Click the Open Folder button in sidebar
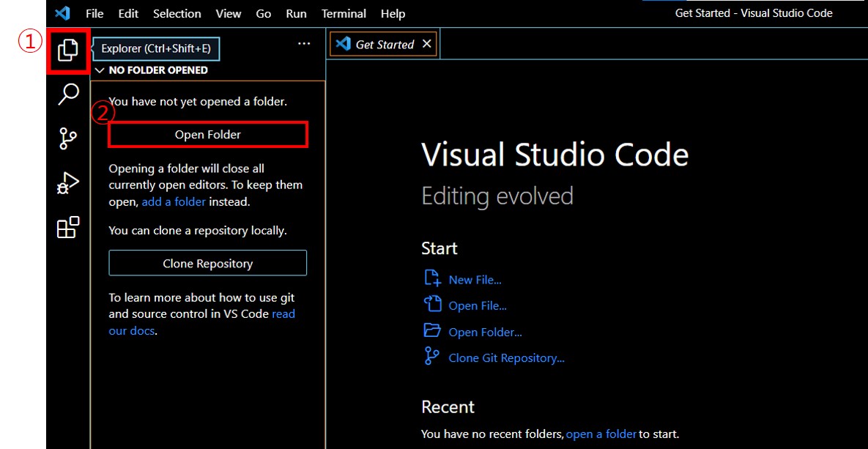 (x=207, y=135)
